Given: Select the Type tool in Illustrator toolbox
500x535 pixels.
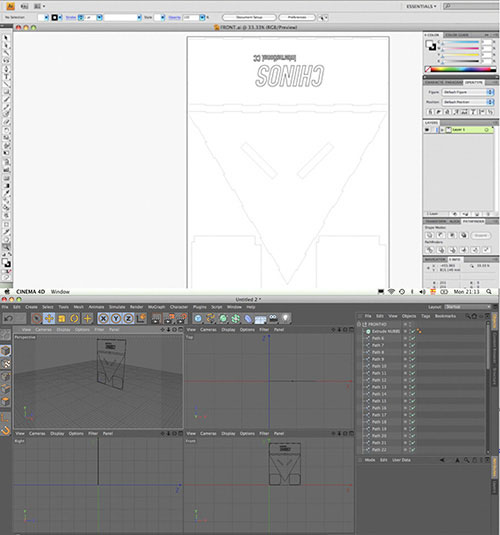Looking at the screenshot, I should tap(6, 77).
